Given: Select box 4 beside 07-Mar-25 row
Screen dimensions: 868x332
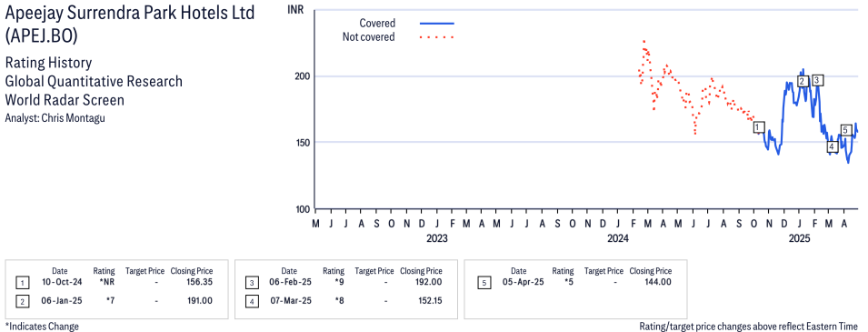Looking at the screenshot, I should point(252,301).
